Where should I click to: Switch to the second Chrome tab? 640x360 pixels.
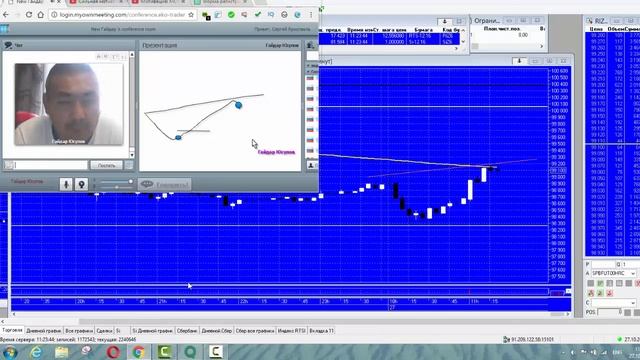pos(97,2)
